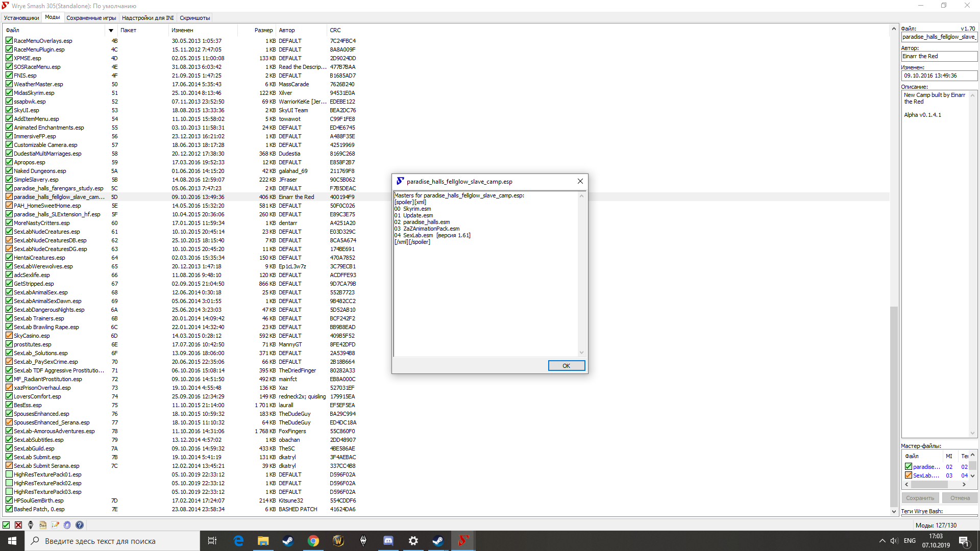Viewport: 980px width, 551px height.
Task: Open the Скриншоты tab
Action: click(x=194, y=18)
